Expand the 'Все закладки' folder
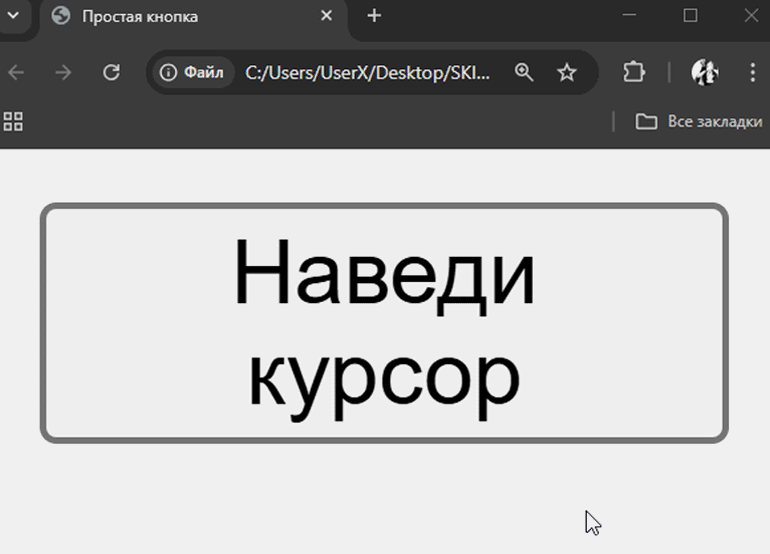Viewport: 770px width, 554px height. point(699,122)
